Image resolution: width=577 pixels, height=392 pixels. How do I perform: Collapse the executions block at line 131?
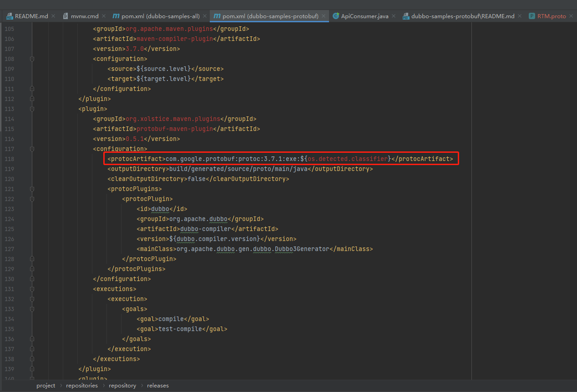click(x=32, y=289)
